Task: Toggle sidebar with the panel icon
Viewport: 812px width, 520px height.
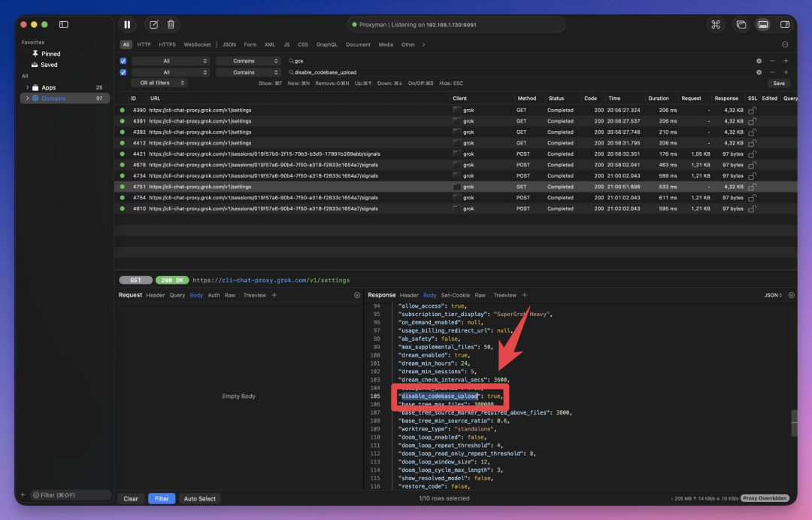Action: coord(64,24)
